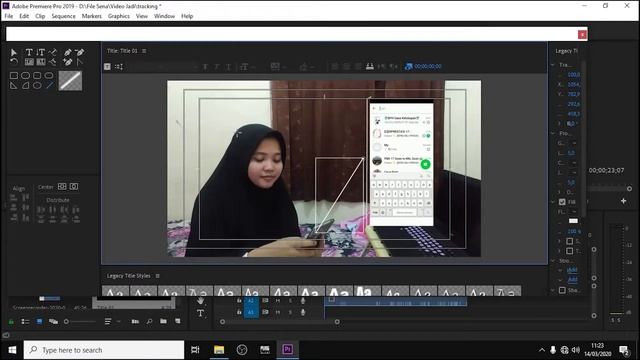Image resolution: width=640 pixels, height=360 pixels.
Task: Open the Sequence menu
Action: (x=63, y=16)
